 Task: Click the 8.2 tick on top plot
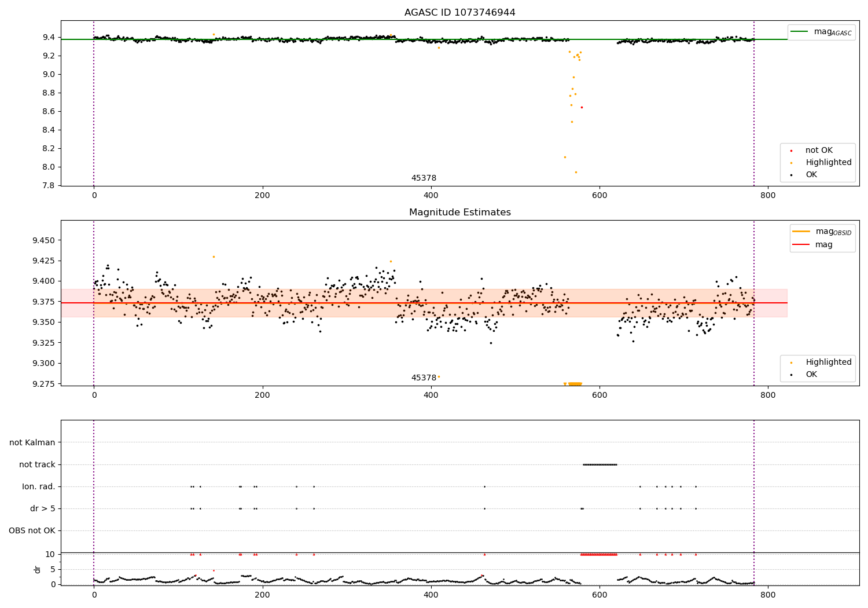tap(49, 149)
